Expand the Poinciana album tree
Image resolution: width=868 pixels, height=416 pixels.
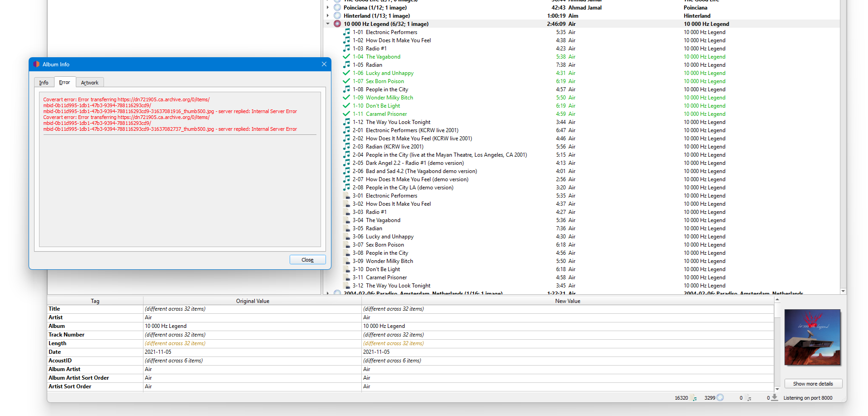pyautogui.click(x=328, y=8)
